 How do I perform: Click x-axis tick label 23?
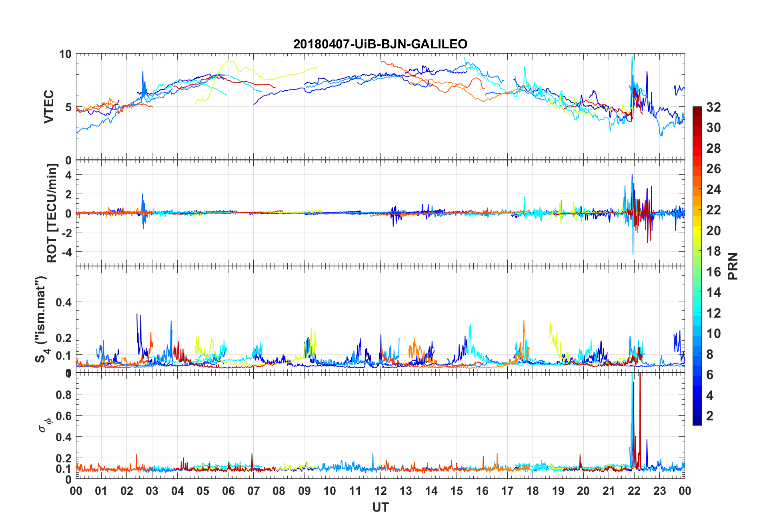tap(659, 491)
